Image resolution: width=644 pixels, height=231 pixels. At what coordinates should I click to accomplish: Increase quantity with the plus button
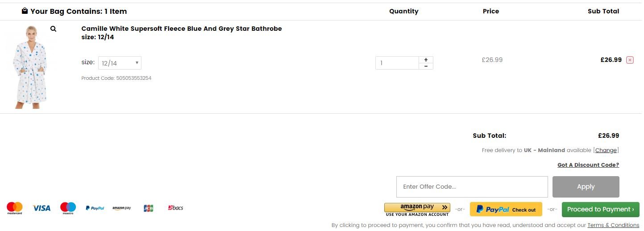[x=426, y=60]
